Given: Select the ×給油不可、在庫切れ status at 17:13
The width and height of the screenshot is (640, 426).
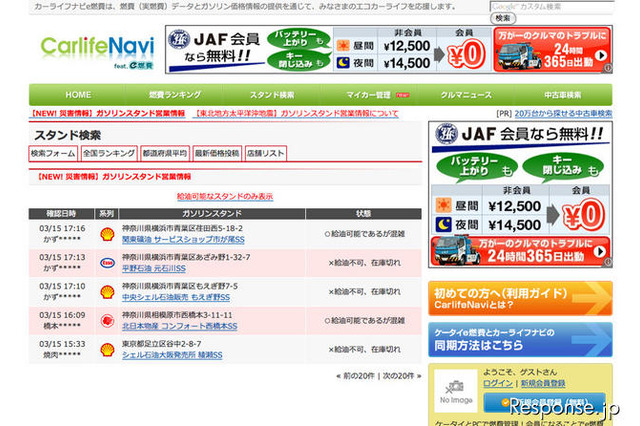Looking at the screenshot, I should 364,263.
